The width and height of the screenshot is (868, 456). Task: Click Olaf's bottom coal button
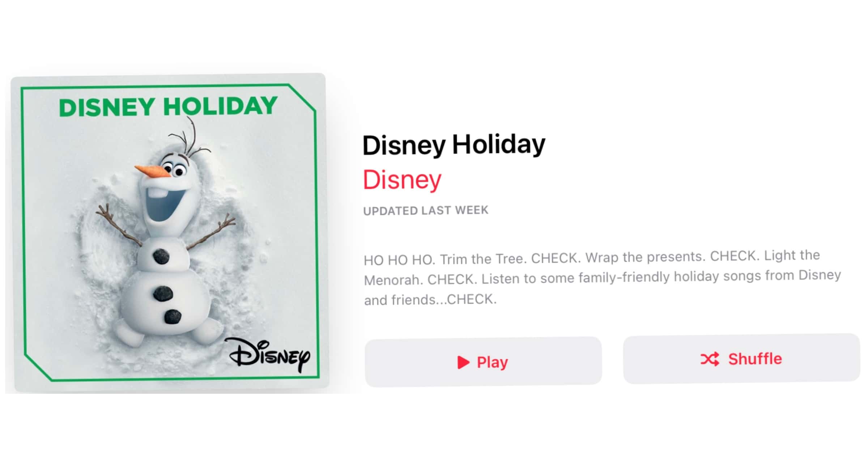pos(173,317)
